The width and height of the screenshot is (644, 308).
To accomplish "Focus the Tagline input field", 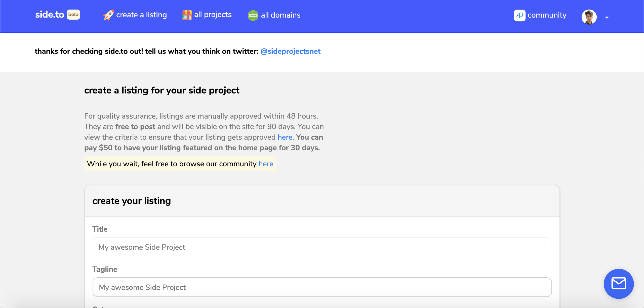I will (x=322, y=287).
